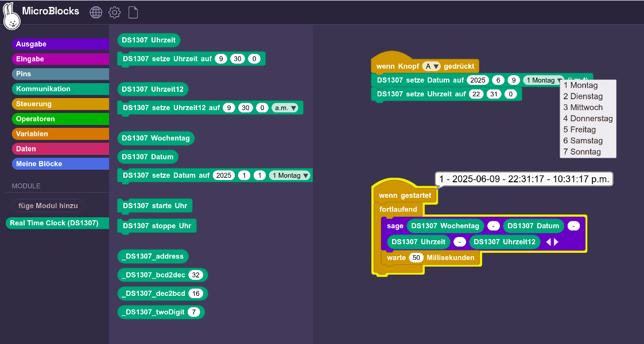Screen dimensions: 644x344
Task: Click the fortlaufend loop block
Action: (398, 209)
